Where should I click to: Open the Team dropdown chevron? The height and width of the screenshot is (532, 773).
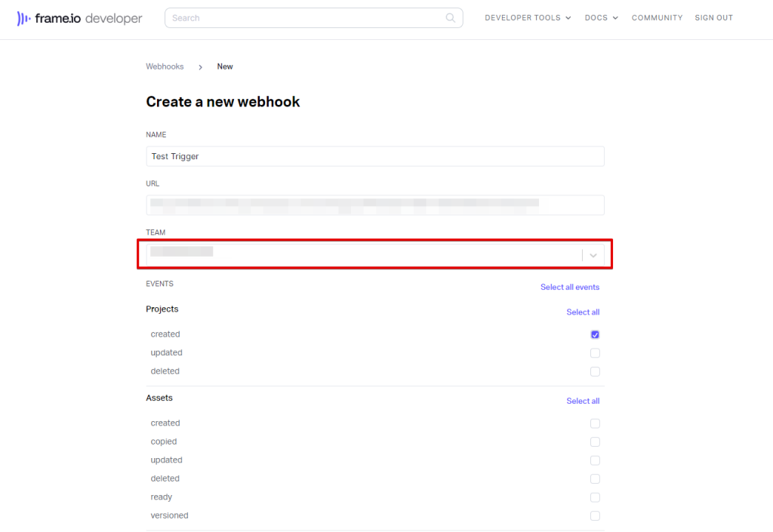click(x=593, y=256)
